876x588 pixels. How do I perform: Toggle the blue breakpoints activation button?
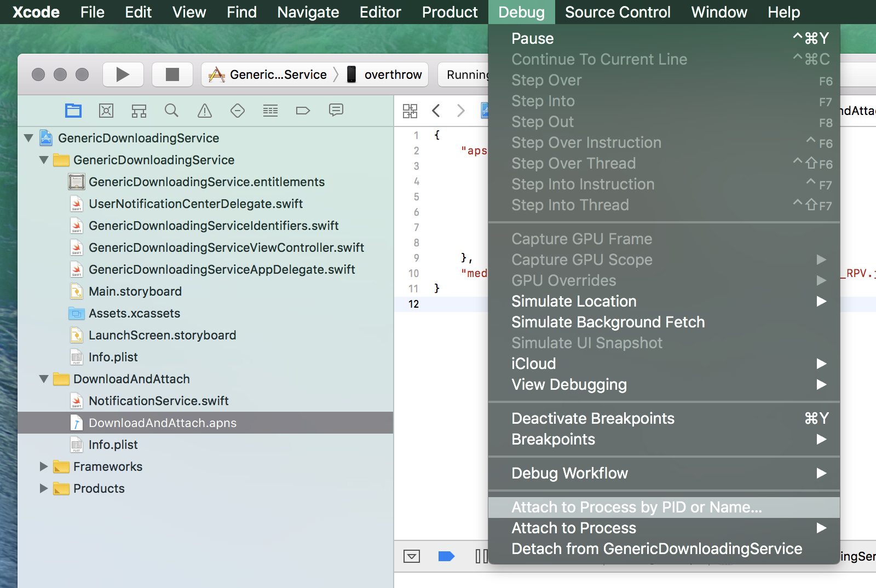tap(447, 557)
